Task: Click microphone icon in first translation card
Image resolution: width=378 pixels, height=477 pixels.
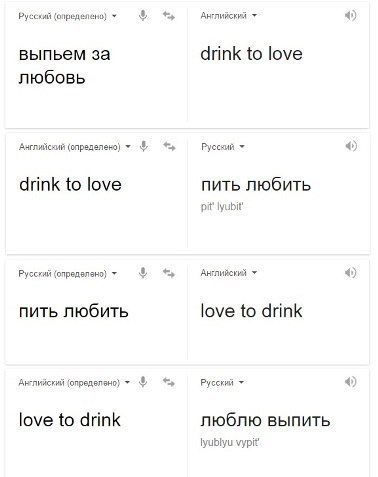Action: tap(143, 16)
